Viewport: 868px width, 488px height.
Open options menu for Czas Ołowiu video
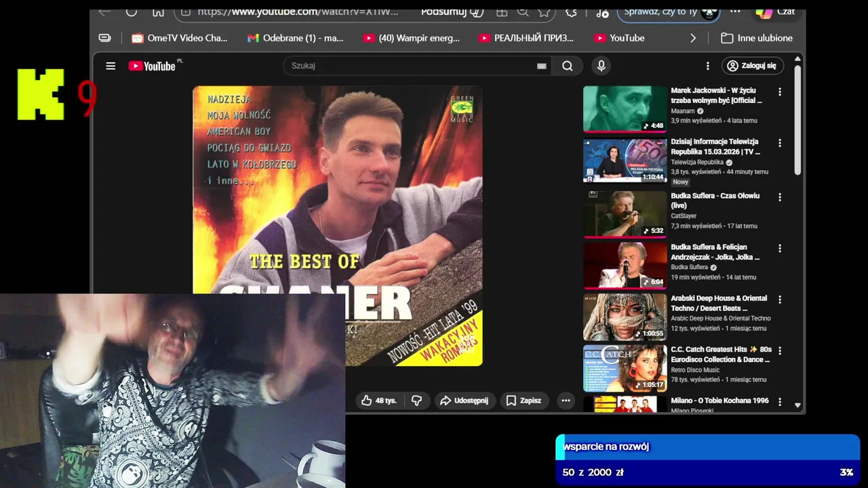pyautogui.click(x=779, y=197)
